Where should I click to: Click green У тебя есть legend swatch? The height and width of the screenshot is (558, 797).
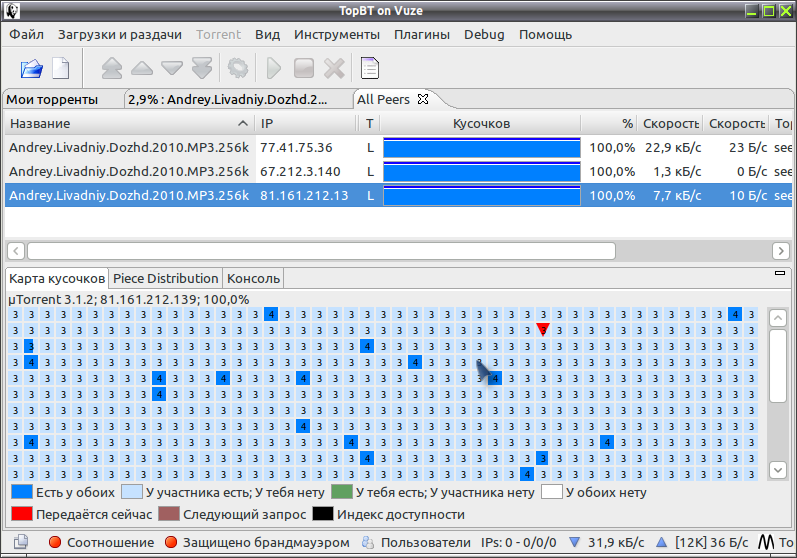342,492
